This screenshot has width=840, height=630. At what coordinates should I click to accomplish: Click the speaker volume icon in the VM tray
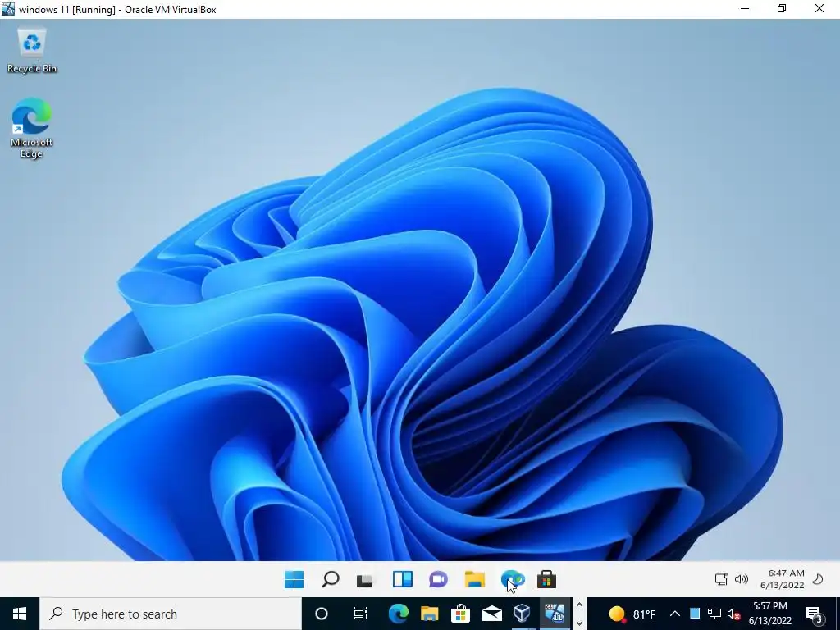pyautogui.click(x=742, y=579)
